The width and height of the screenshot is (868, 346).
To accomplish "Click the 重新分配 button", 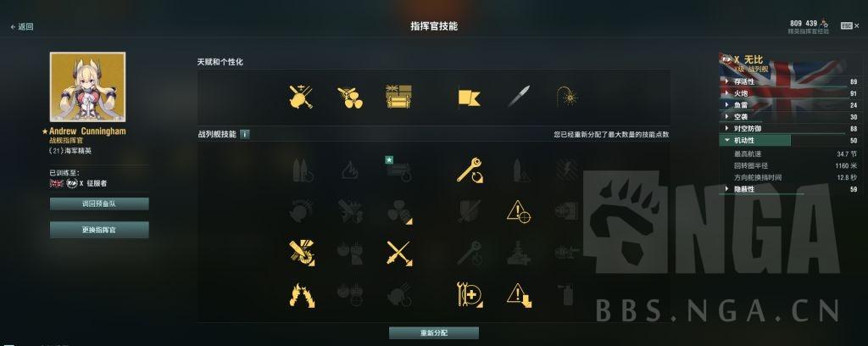I will [433, 332].
